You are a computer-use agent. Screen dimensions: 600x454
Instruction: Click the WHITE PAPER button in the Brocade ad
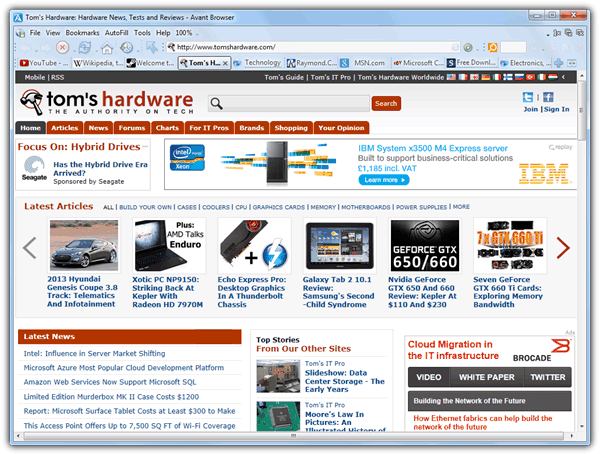pos(487,377)
